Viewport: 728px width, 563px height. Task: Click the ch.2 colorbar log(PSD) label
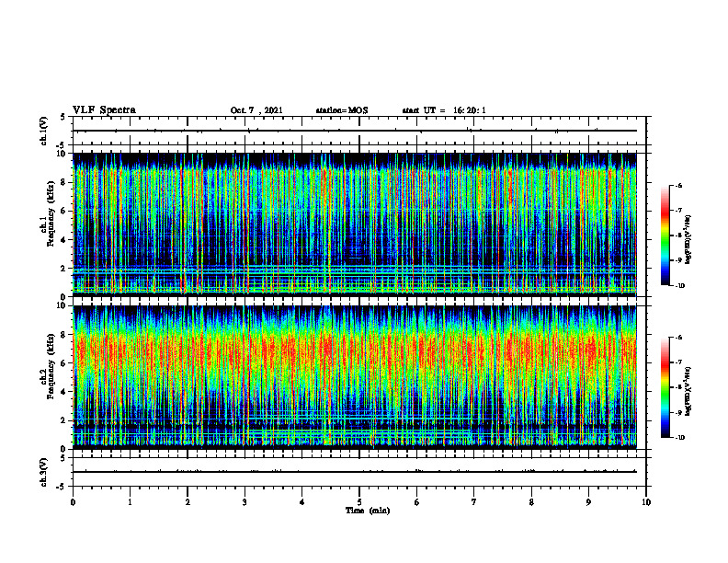coord(688,392)
